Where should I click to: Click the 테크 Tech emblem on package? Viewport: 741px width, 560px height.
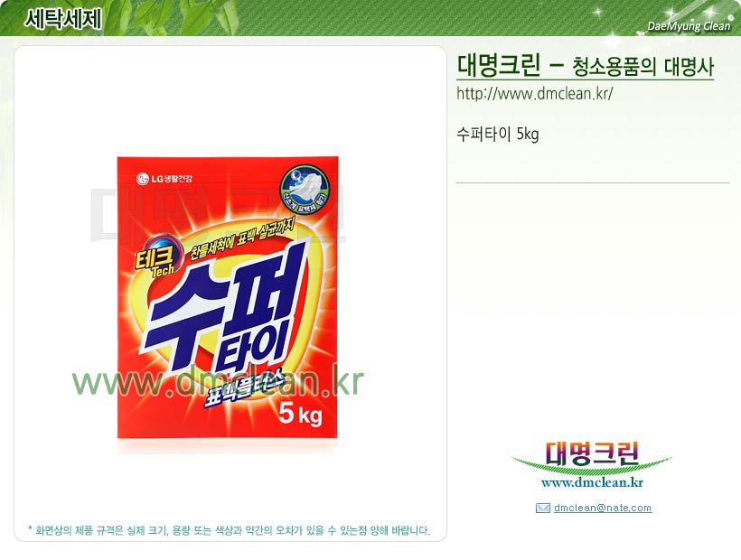pyautogui.click(x=155, y=258)
